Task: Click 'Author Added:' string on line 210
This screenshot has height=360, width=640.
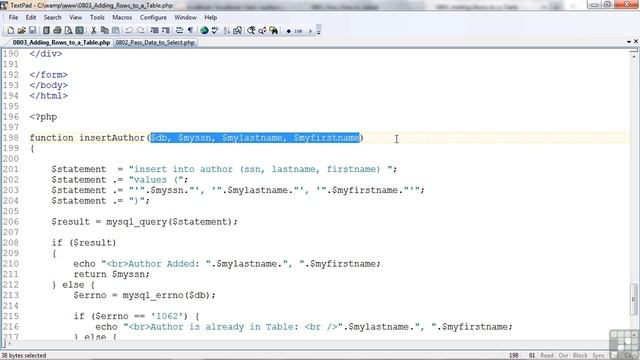Action: [x=164, y=264]
